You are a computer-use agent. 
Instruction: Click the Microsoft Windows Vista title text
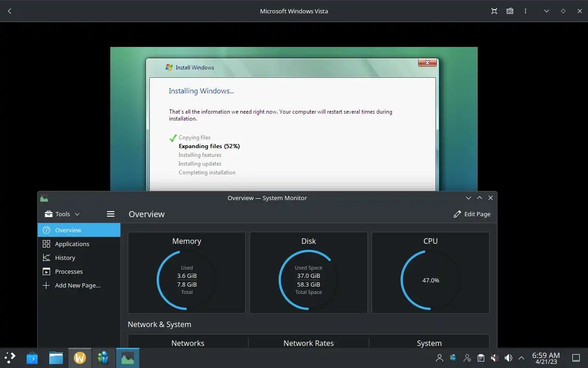click(x=294, y=11)
